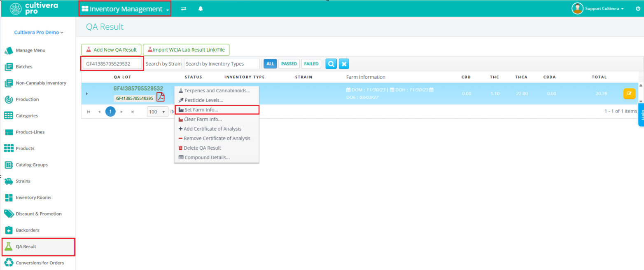This screenshot has width=644, height=270.
Task: Click the Batches sidebar icon
Action: tap(9, 67)
